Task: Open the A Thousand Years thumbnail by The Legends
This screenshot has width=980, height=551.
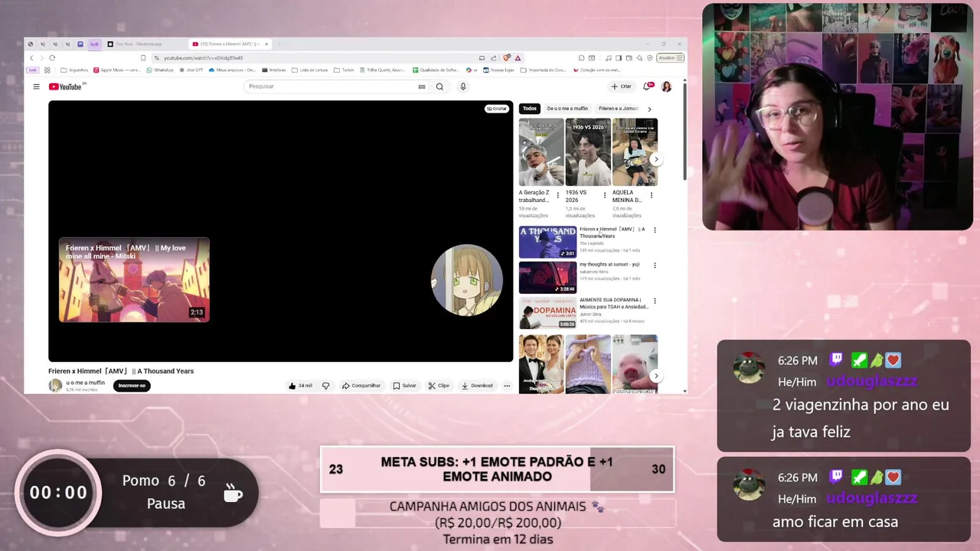Action: [547, 242]
